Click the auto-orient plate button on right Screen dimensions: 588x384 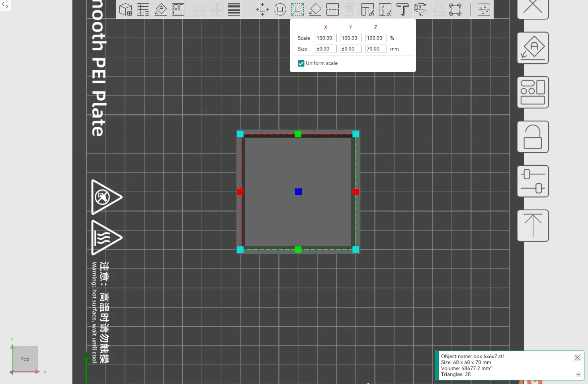533,48
